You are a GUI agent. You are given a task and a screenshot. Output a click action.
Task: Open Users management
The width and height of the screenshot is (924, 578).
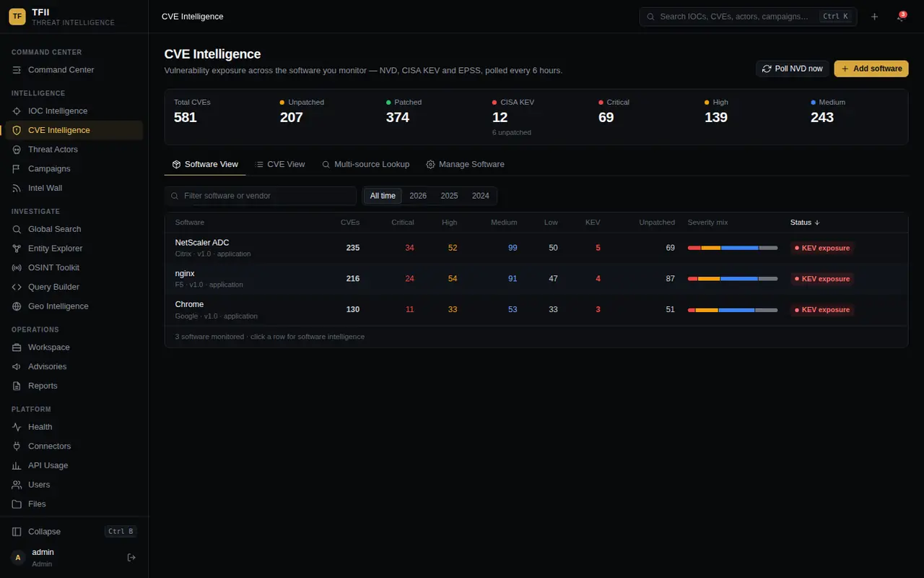click(74, 485)
